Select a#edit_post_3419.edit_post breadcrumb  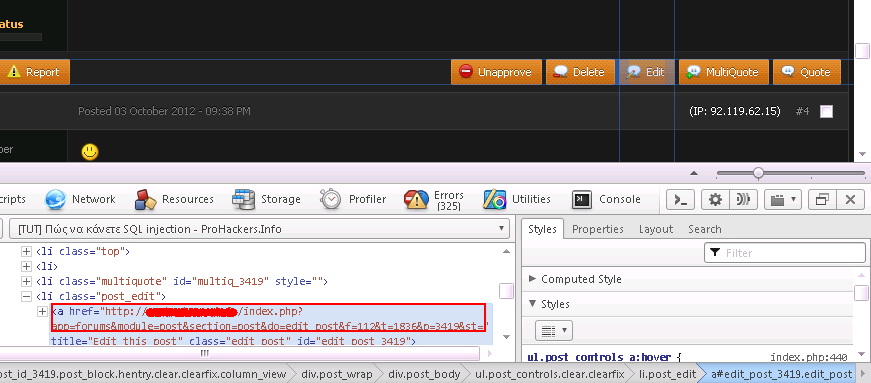click(781, 374)
